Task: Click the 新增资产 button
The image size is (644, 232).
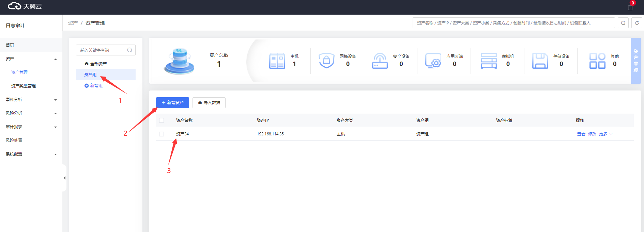Action: pos(172,103)
